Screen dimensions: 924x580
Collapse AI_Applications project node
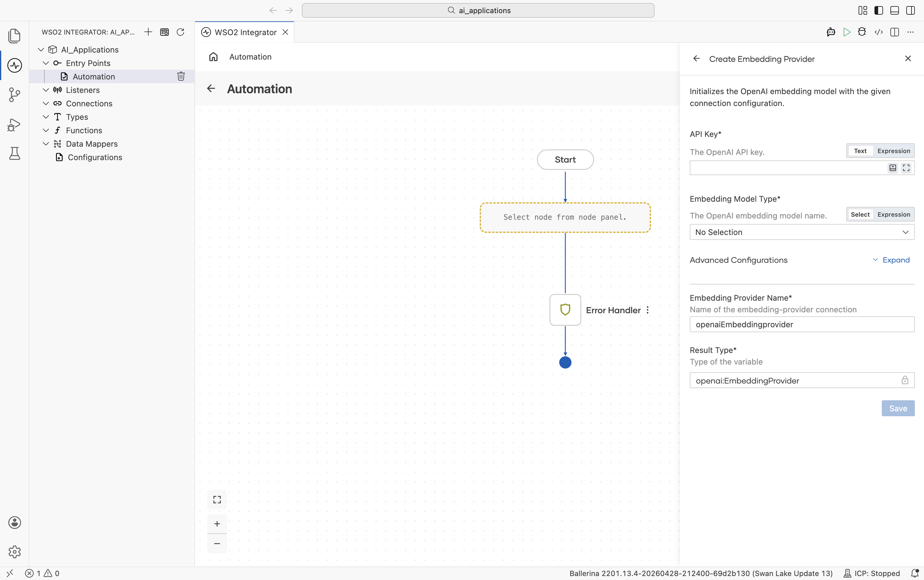coord(41,50)
